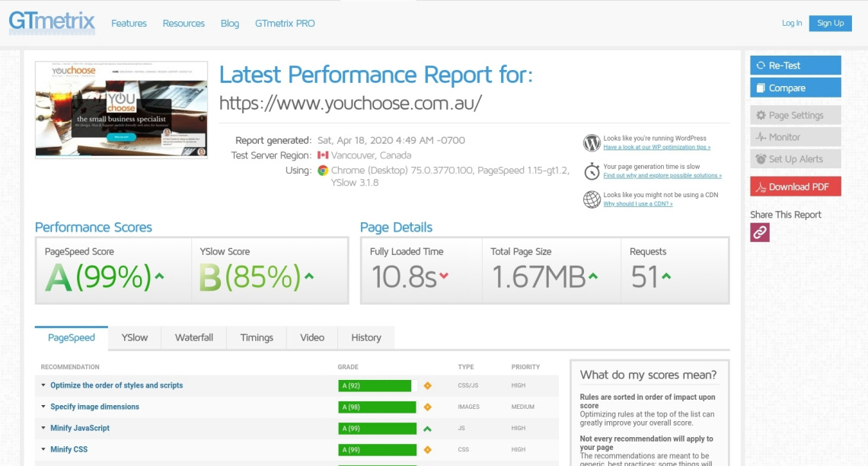
Task: Open the Features menu item
Action: 129,24
